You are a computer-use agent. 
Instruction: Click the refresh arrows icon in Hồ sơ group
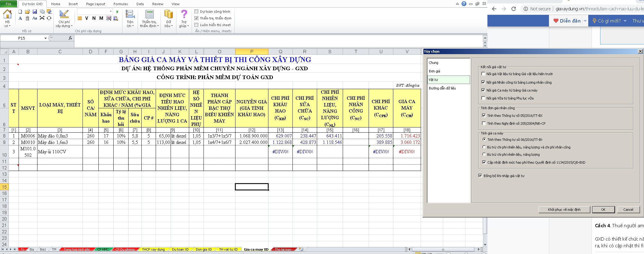coord(49,18)
